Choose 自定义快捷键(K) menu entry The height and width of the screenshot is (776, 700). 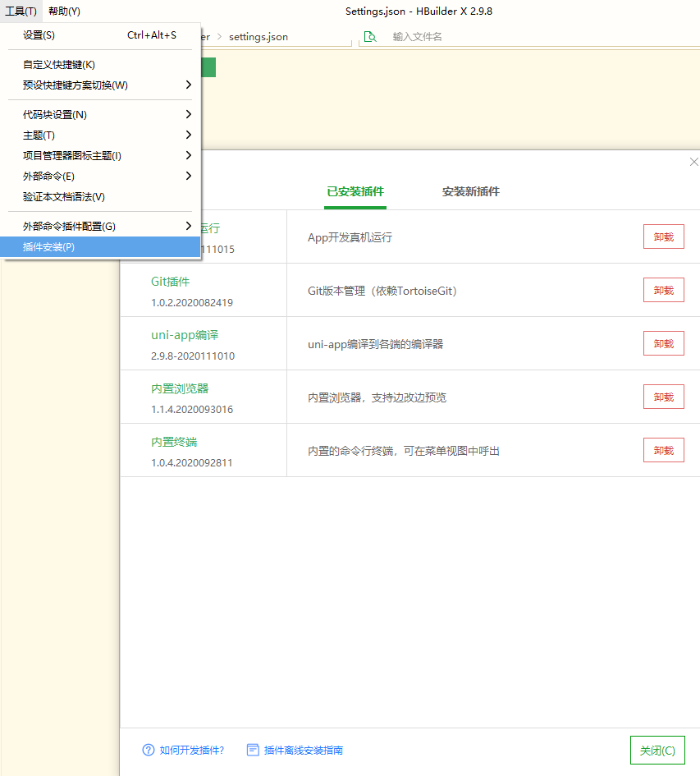click(100, 65)
